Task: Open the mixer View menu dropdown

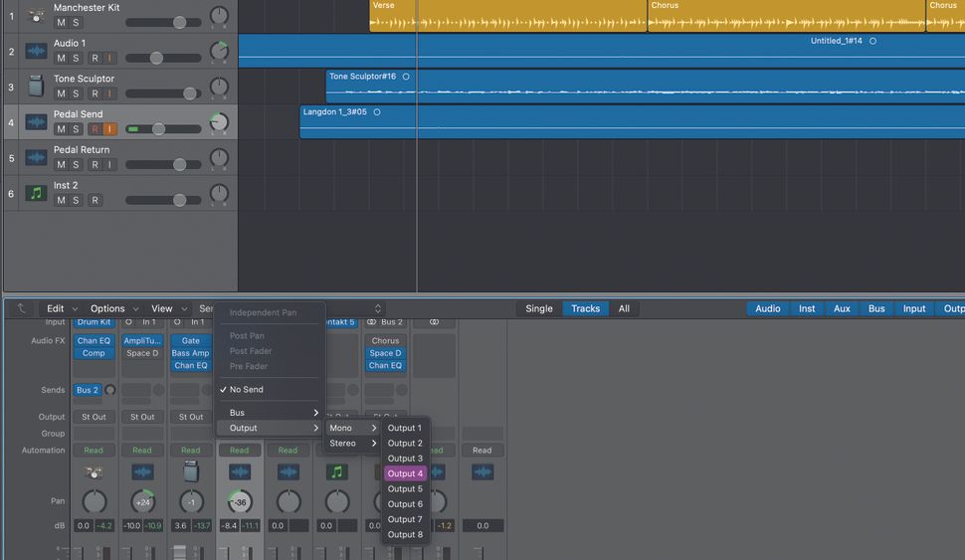Action: [x=169, y=308]
